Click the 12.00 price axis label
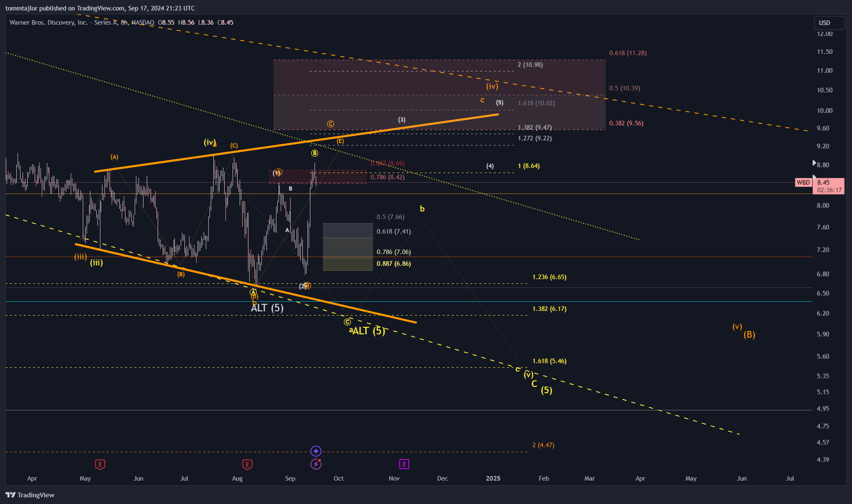Image resolution: width=852 pixels, height=504 pixels. pos(825,34)
